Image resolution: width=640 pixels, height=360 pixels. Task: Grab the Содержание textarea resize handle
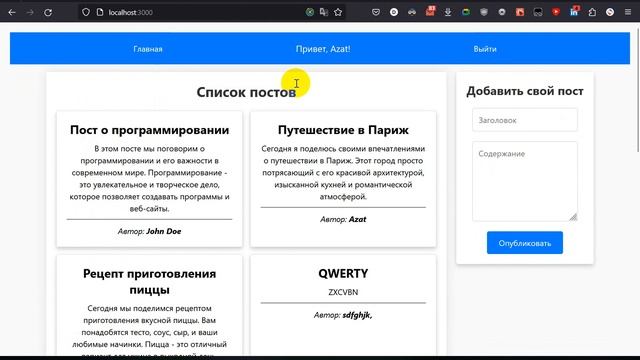click(x=573, y=217)
